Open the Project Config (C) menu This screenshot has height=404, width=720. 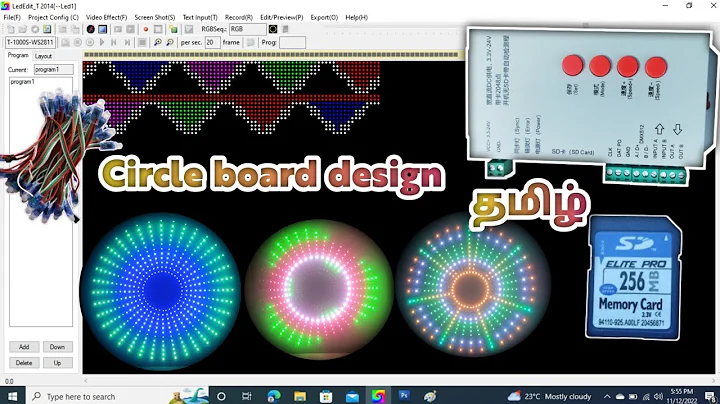coord(53,17)
